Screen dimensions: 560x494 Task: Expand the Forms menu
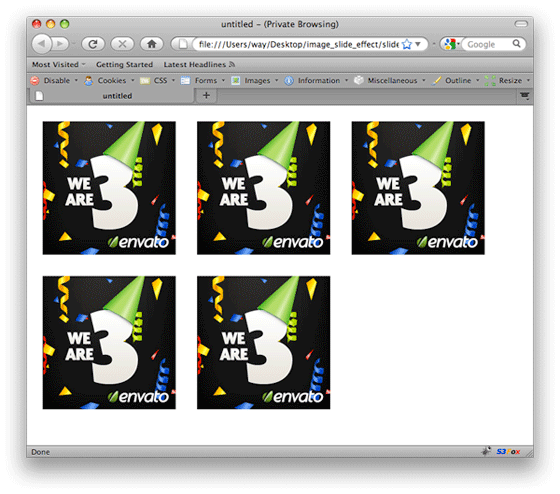(x=223, y=81)
